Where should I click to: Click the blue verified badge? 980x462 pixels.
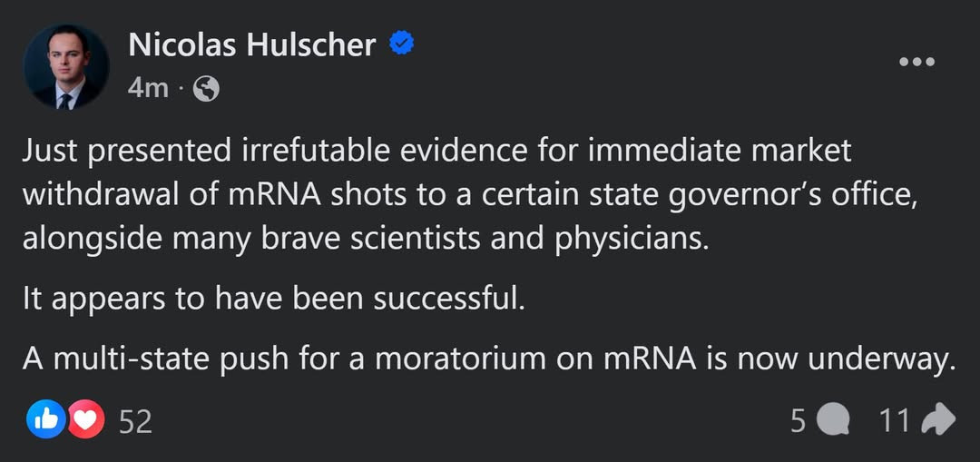click(402, 44)
